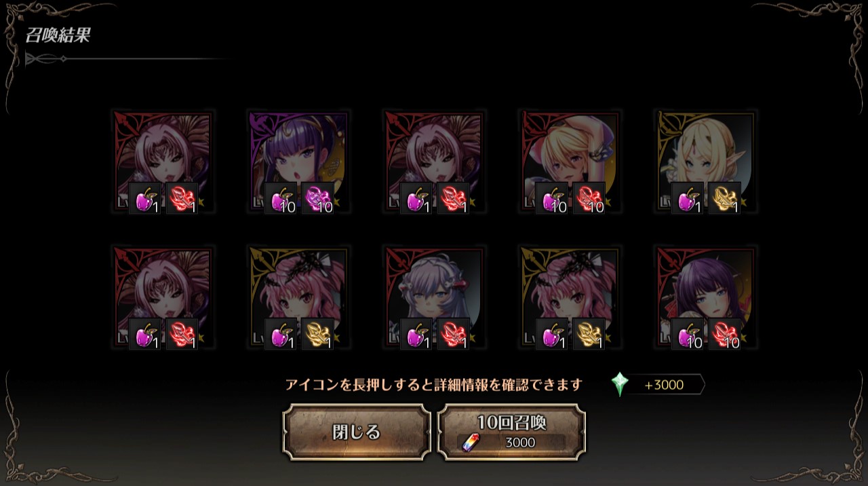Viewport: 868px width, 486px height.
Task: Select the blonde elf character with gold frame
Action: point(706,162)
